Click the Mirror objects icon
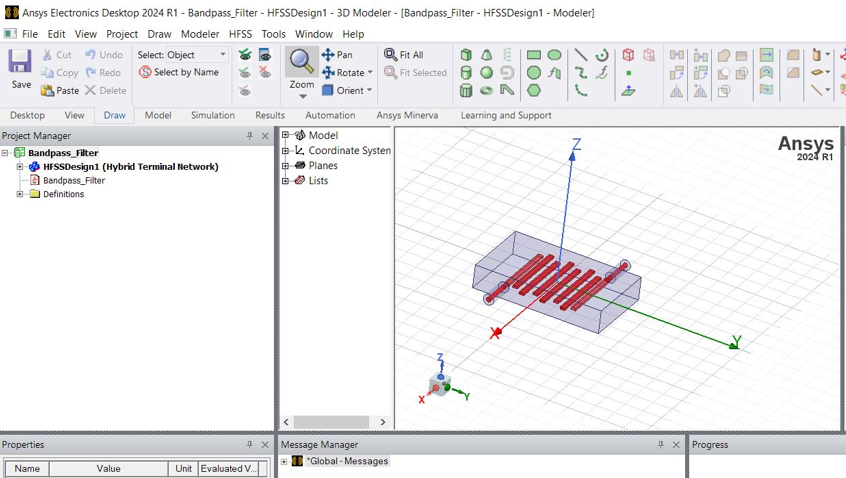The image size is (846, 478). [677, 91]
